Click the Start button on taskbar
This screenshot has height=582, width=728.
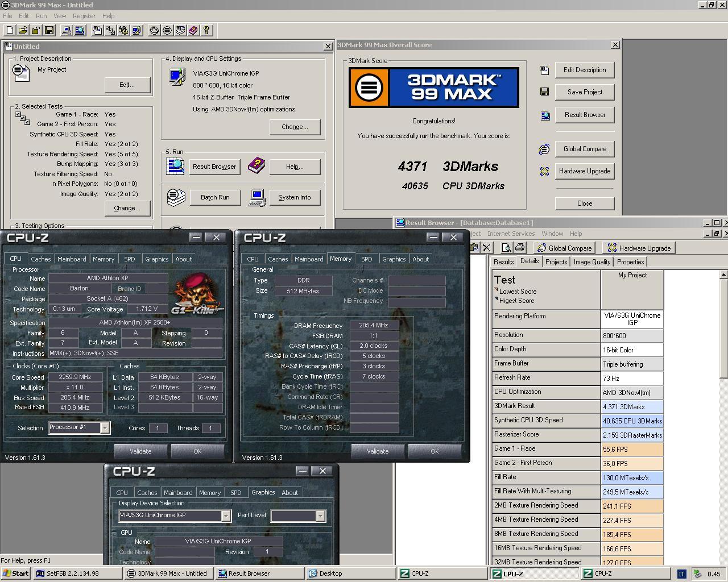16,573
